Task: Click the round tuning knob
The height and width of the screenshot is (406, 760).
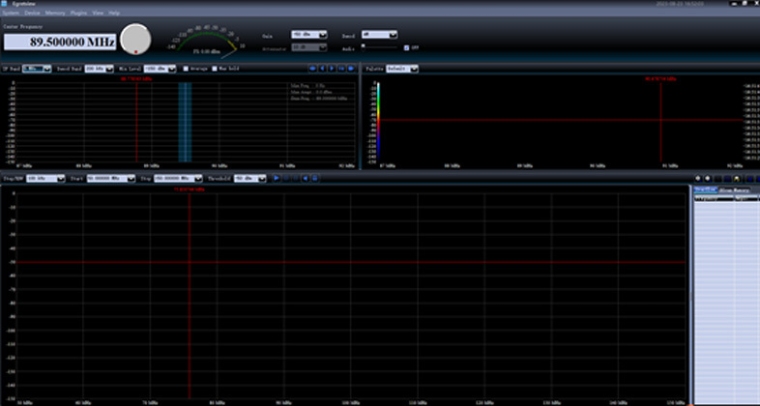Action: tap(135, 38)
